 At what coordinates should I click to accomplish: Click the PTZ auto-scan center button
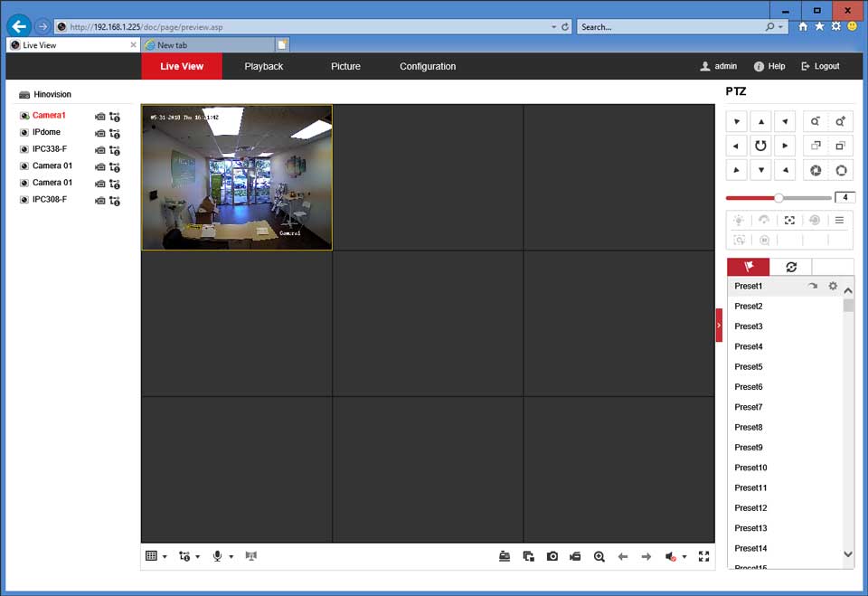(x=761, y=146)
